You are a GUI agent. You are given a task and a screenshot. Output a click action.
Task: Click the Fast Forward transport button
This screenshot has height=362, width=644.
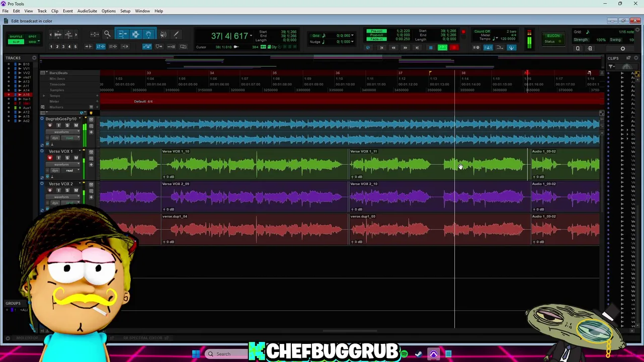click(x=405, y=48)
